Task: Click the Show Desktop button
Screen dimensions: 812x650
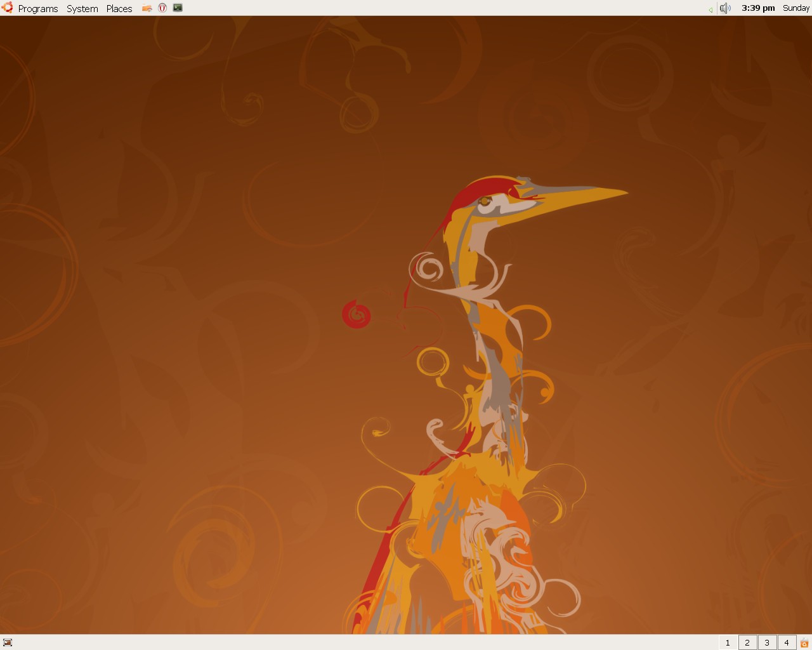Action: click(8, 642)
